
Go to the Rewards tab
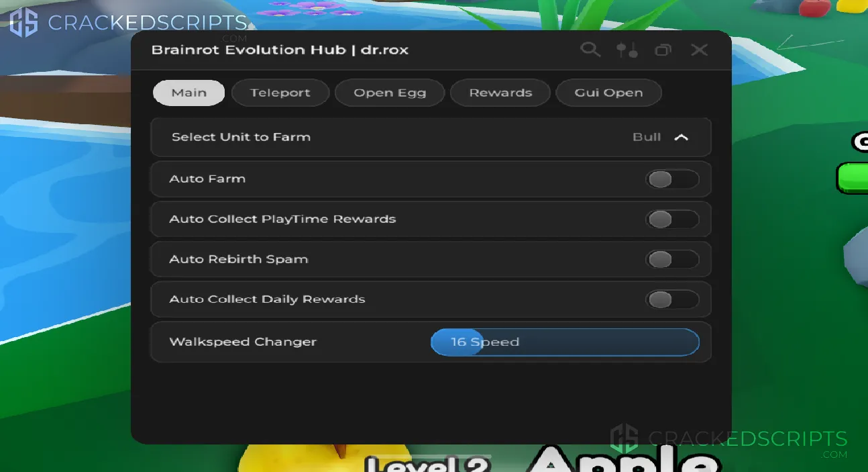pyautogui.click(x=500, y=93)
